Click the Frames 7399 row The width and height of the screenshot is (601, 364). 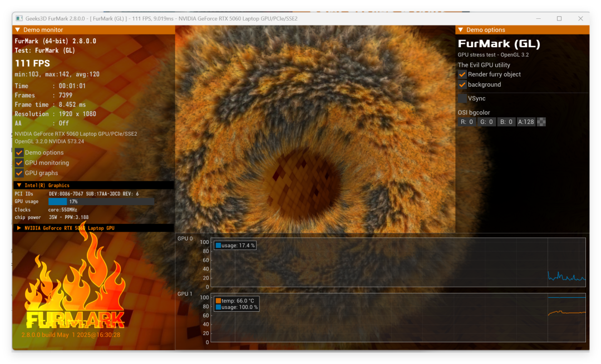pyautogui.click(x=43, y=95)
